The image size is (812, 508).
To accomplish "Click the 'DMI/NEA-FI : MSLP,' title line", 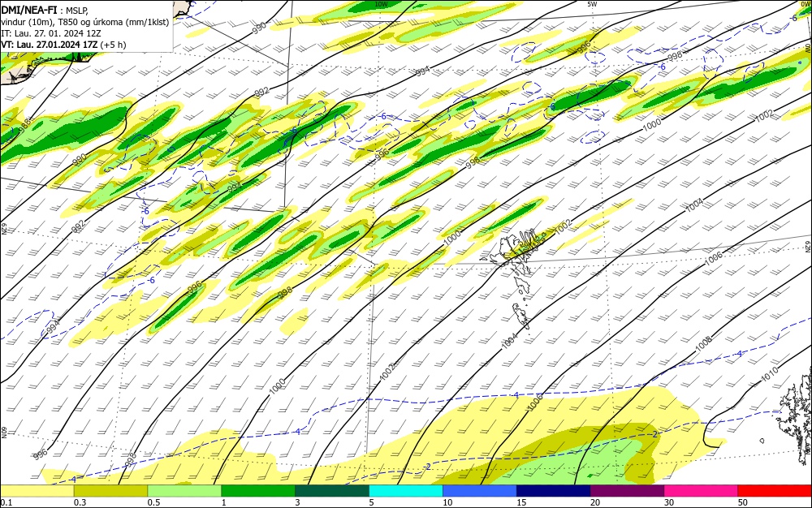I will coord(45,11).
